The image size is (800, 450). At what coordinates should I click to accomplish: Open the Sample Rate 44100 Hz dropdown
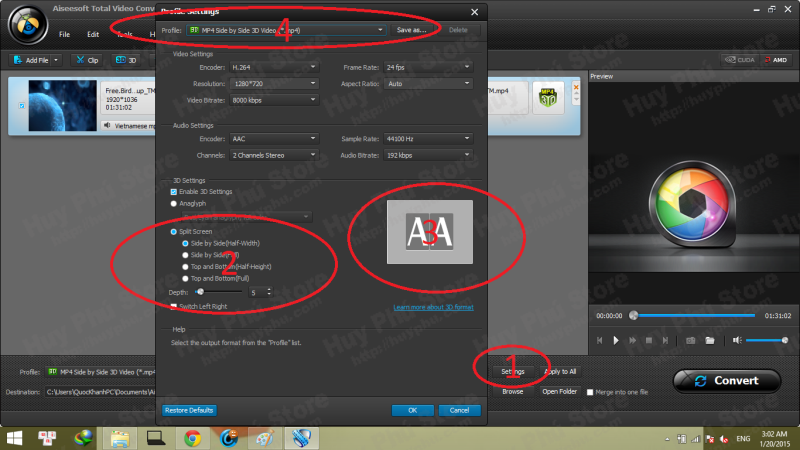coord(428,139)
